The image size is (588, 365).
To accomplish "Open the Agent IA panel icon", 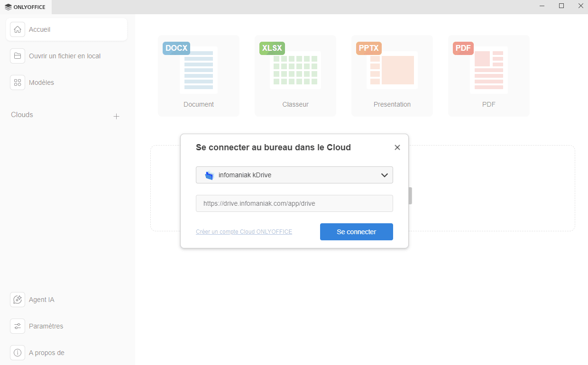I will tap(17, 299).
